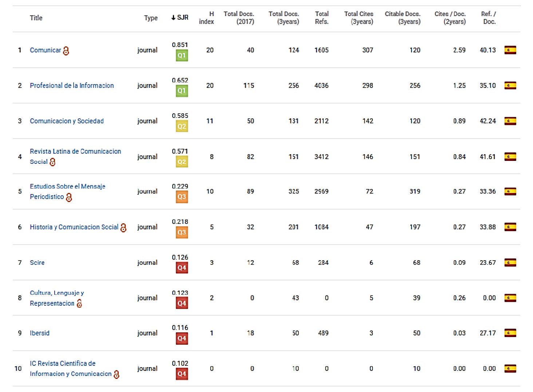Click the Spain flag in the Profesional de la Informacion row
Viewport: 533px width, 392px height.
pyautogui.click(x=510, y=86)
